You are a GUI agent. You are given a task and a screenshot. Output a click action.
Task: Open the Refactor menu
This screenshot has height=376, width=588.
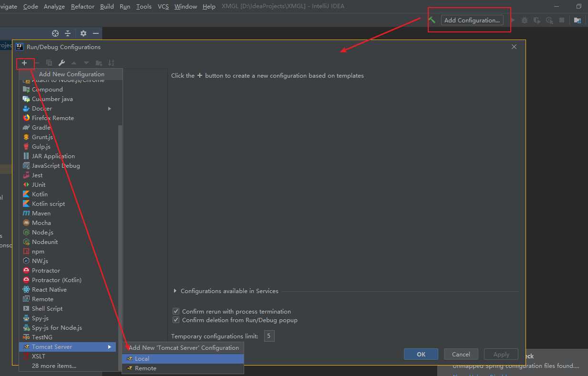click(x=83, y=6)
